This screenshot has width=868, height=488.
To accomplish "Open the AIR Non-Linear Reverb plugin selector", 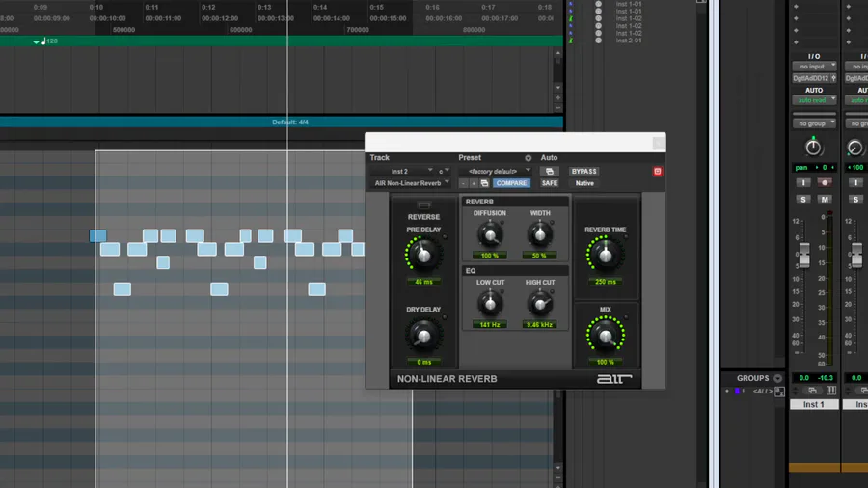I will [411, 183].
